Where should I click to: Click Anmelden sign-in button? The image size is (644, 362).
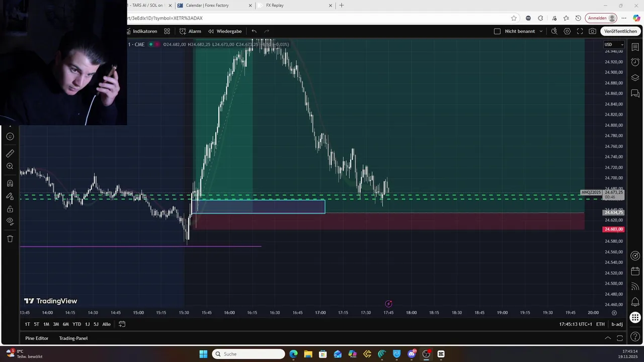point(601,18)
